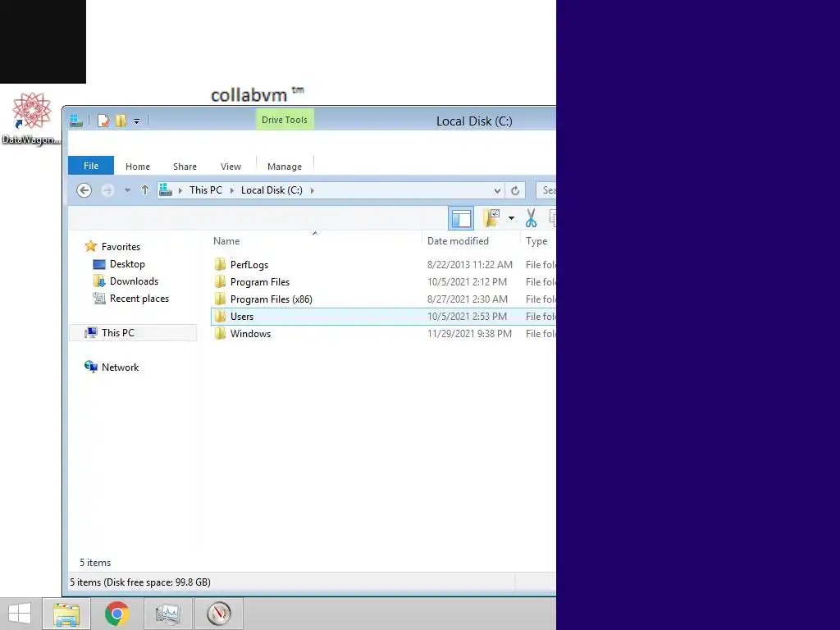This screenshot has height=630, width=840.
Task: Select Network in the navigation pane
Action: coord(120,367)
